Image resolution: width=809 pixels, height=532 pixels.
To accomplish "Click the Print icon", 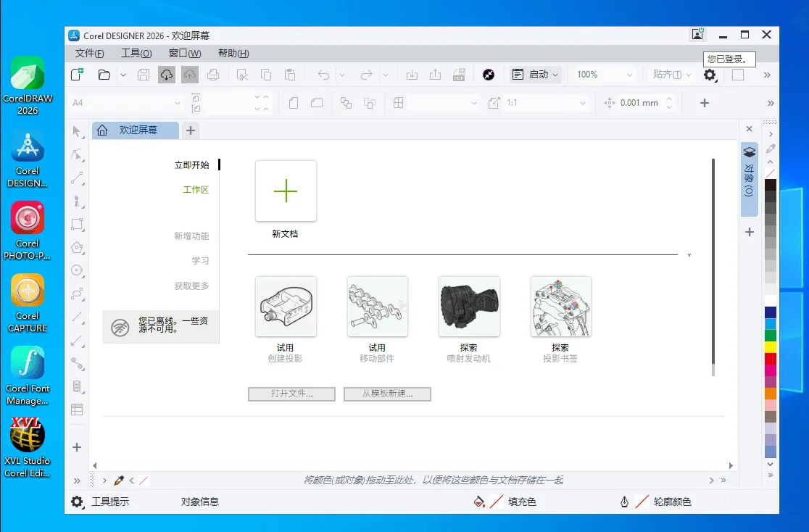I will (213, 75).
